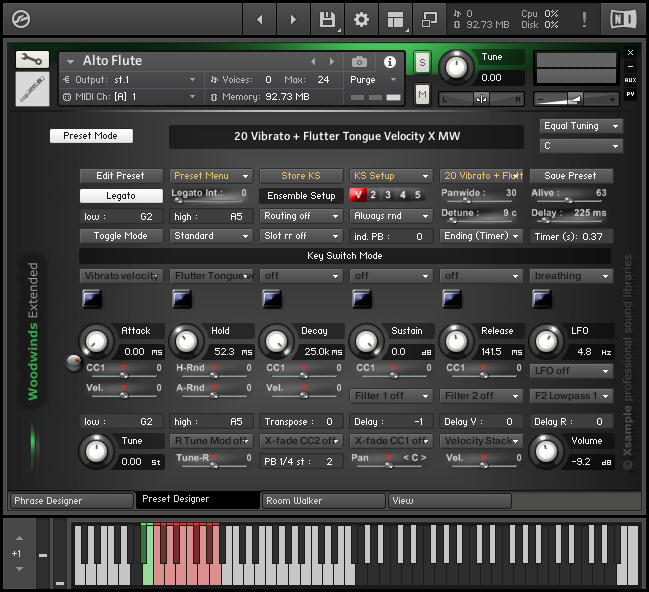Open the Ending (Timer) dropdown
Screen dimensions: 649x592
click(x=481, y=236)
